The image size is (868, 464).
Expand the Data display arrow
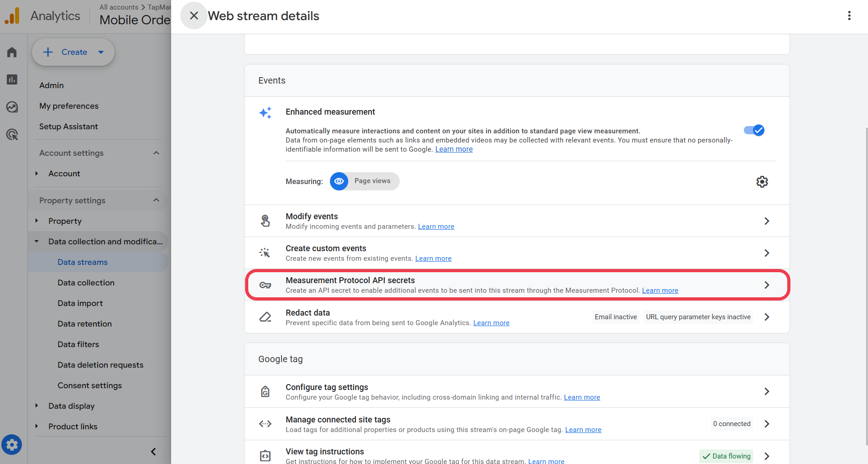click(37, 406)
